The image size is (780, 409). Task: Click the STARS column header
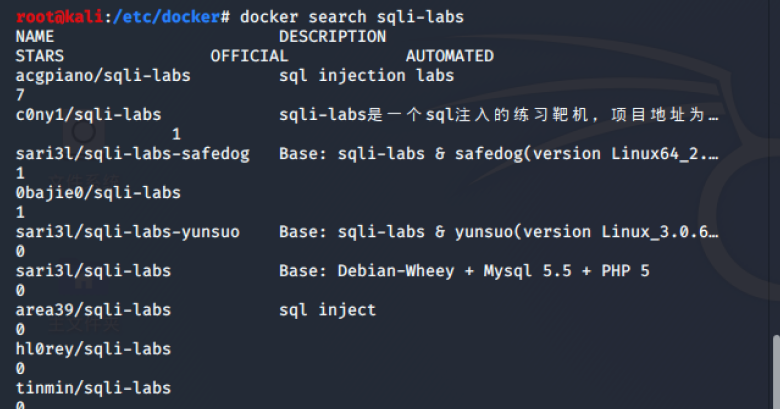tap(40, 56)
